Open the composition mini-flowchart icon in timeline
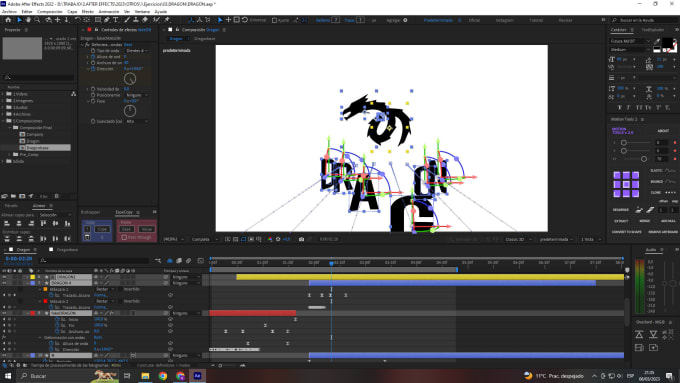The width and height of the screenshot is (680, 383). (x=158, y=261)
